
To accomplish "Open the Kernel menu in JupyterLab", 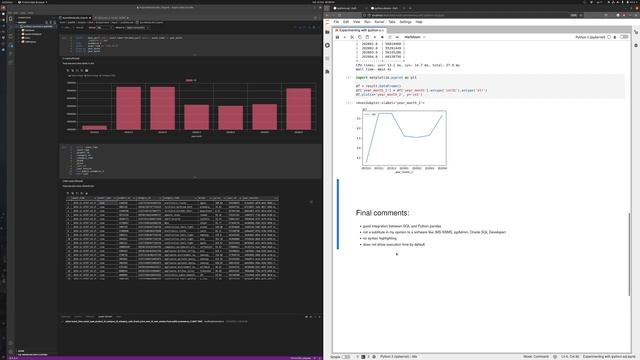I will tap(379, 22).
